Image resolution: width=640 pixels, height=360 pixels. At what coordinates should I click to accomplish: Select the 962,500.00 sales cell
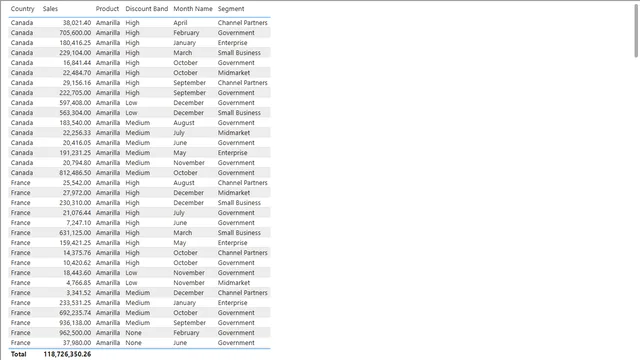coord(75,333)
